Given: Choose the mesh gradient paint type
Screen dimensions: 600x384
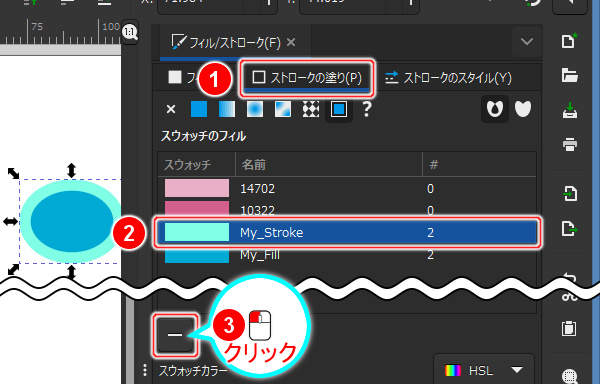Looking at the screenshot, I should (283, 109).
